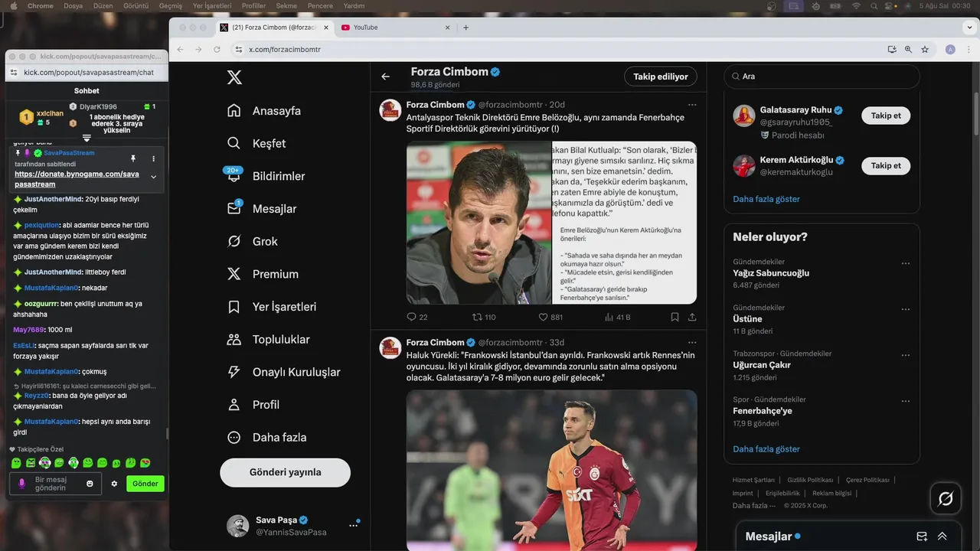Like the Emre Belözoğlu post
The height and width of the screenshot is (551, 980).
(x=550, y=317)
